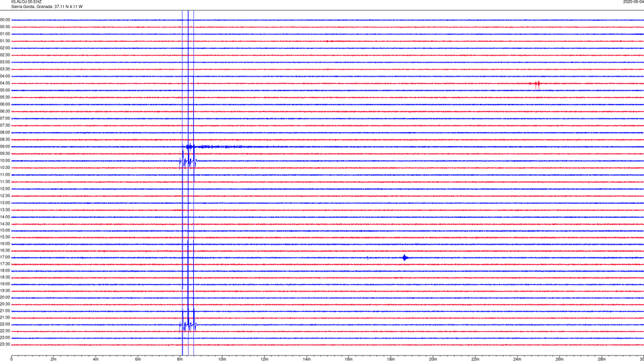Select the 21:00 trace time label
This screenshot has width=644, height=362.
(5, 311)
